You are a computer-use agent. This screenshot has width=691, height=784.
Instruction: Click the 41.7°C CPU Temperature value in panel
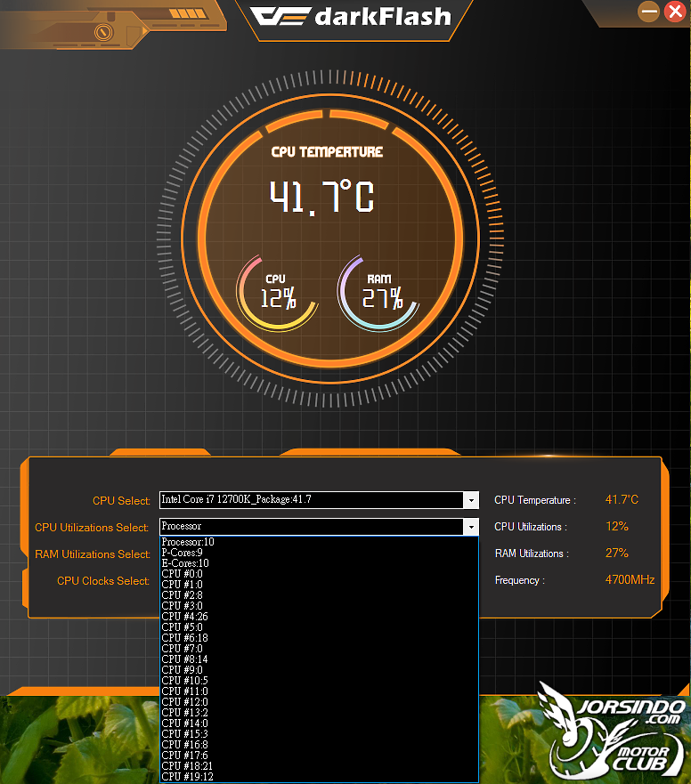[x=622, y=499]
